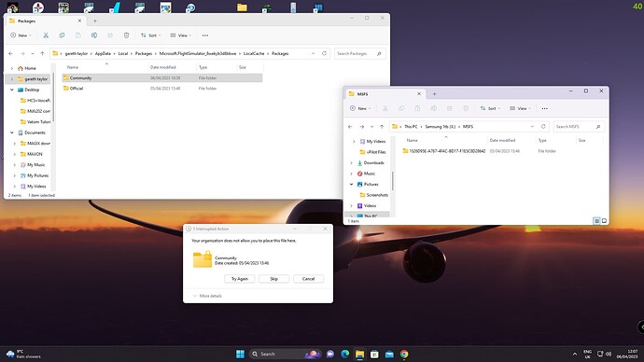Click Delete trash icon in Packages window
Screen dimensions: 644x362
coord(127,35)
